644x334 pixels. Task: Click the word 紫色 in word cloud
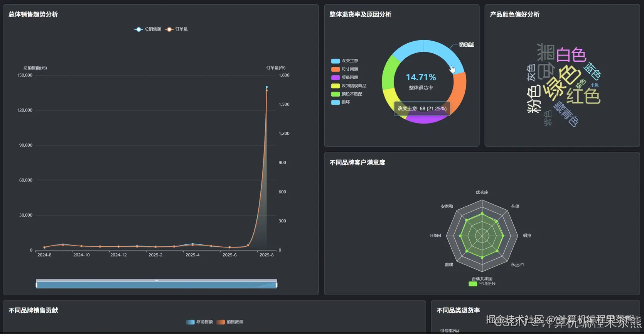pos(548,118)
